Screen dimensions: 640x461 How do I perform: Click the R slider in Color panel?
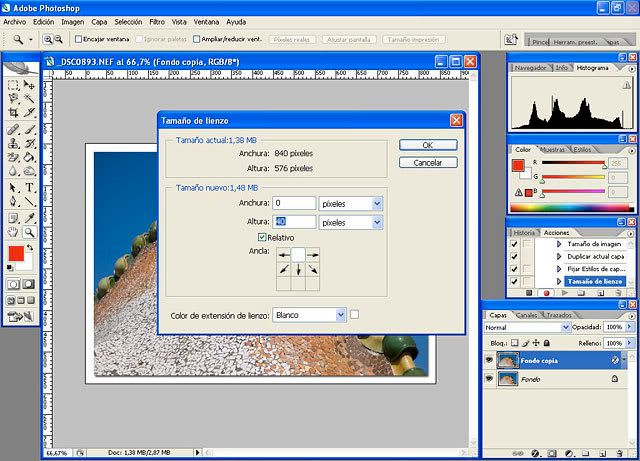pos(573,163)
